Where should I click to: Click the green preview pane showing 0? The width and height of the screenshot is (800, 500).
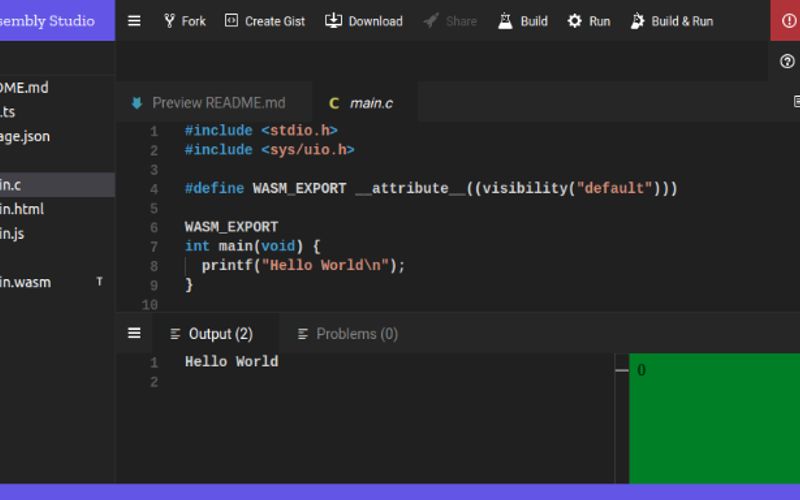[714, 418]
